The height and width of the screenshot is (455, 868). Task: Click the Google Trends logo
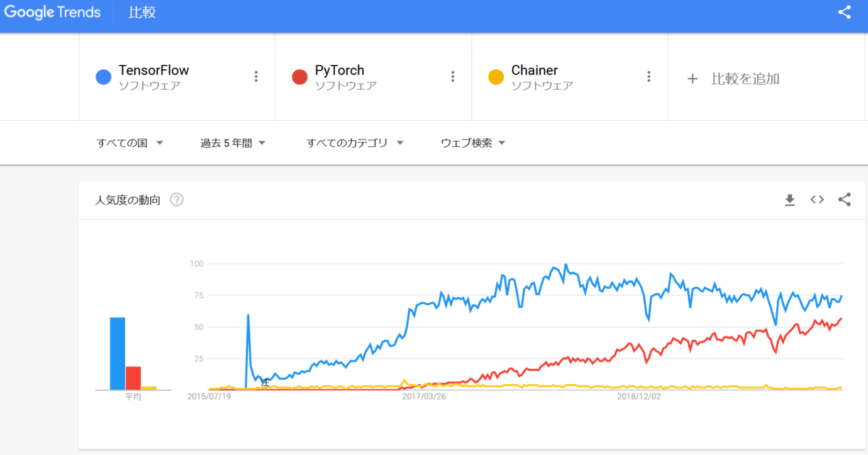(x=53, y=12)
